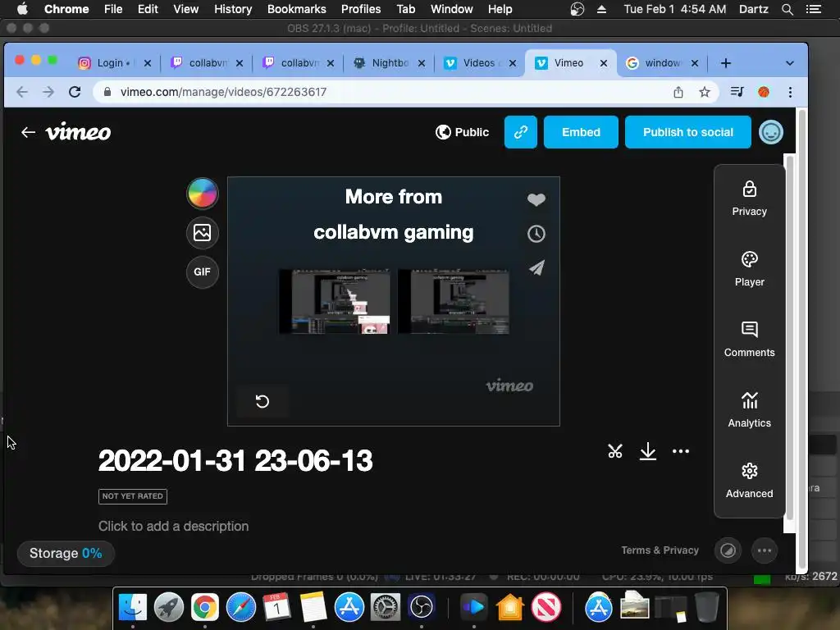This screenshot has height=630, width=840.
Task: Download the video with the arrow icon
Action: (648, 451)
